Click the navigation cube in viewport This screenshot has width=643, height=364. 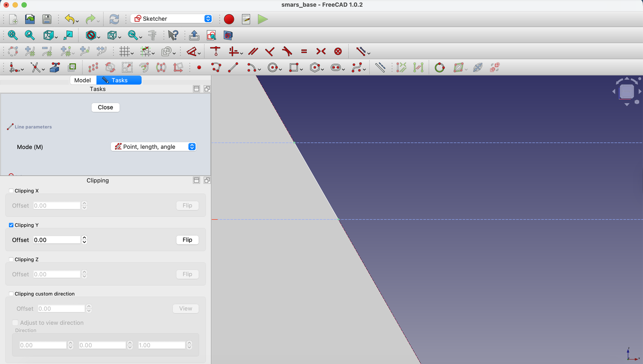pos(627,91)
